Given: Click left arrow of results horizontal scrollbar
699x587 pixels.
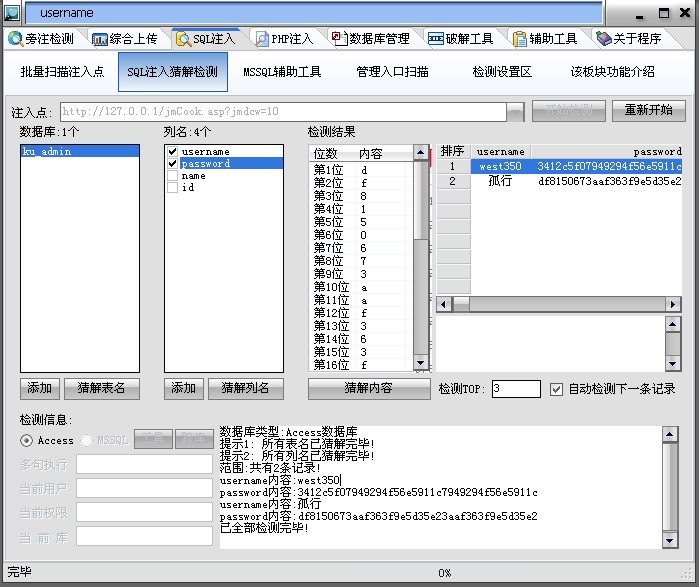Looking at the screenshot, I should coord(443,305).
